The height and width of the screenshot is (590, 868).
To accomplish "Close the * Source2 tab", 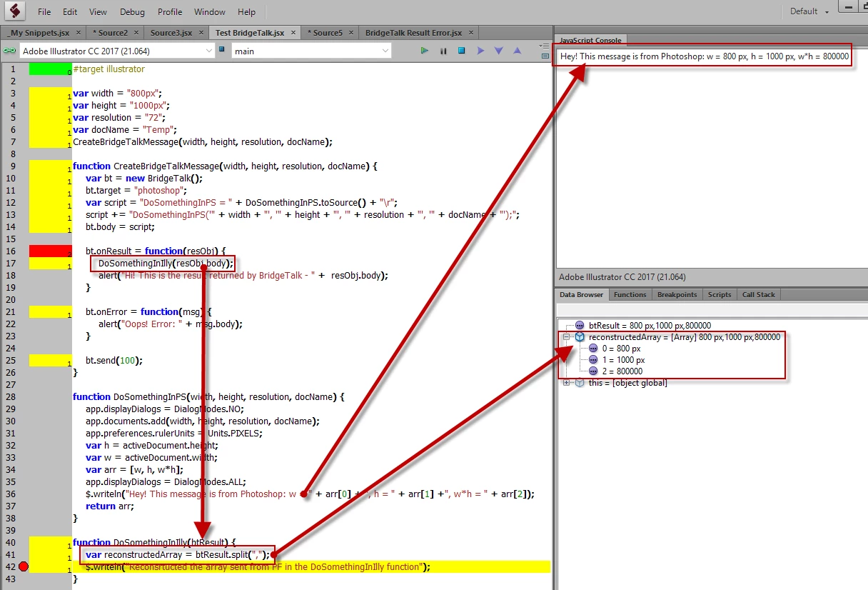I will point(136,33).
